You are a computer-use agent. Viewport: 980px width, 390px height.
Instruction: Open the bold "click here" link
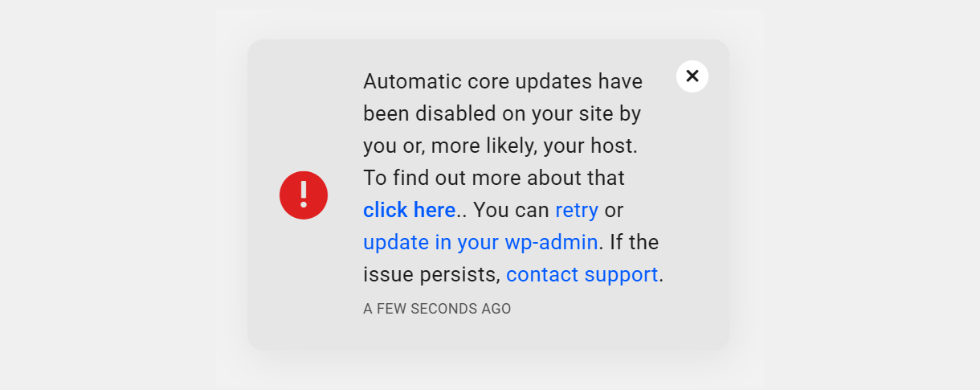[409, 211]
